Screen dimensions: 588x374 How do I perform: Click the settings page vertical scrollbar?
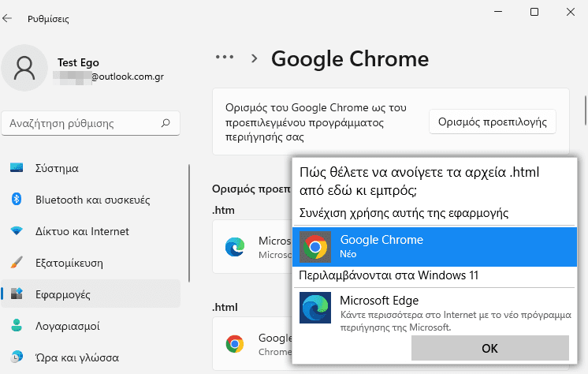(x=586, y=110)
